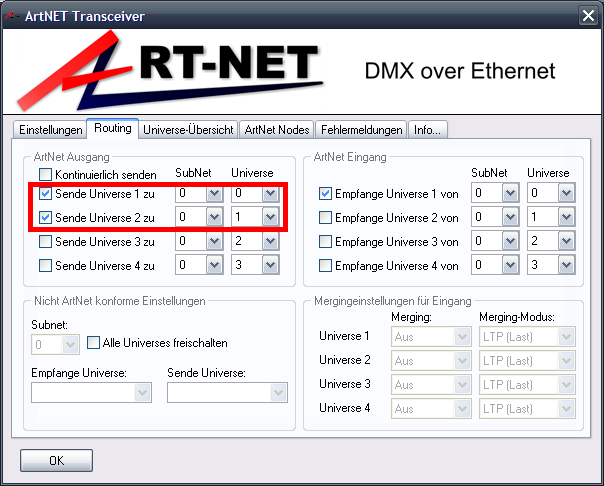Check Sende Universe 4 zu
The image size is (604, 486).
[x=45, y=266]
